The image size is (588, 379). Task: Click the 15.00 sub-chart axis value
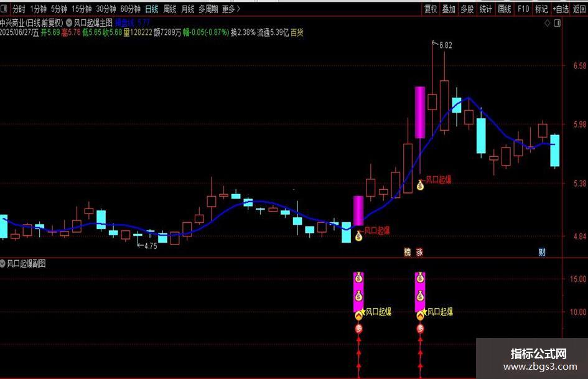click(578, 279)
